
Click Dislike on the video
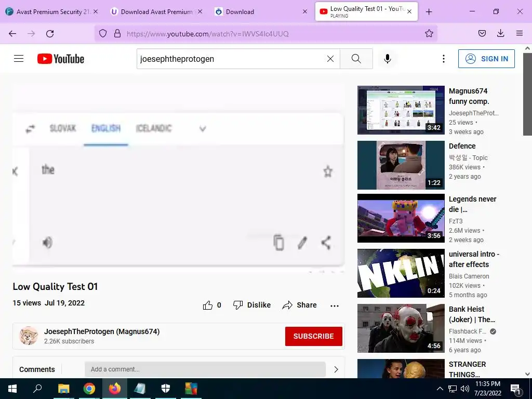252,305
